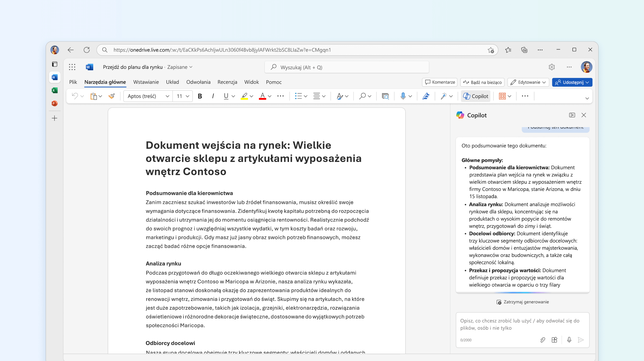Switch to the Widok tab
Viewport: 644px width, 361px height.
pos(251,82)
